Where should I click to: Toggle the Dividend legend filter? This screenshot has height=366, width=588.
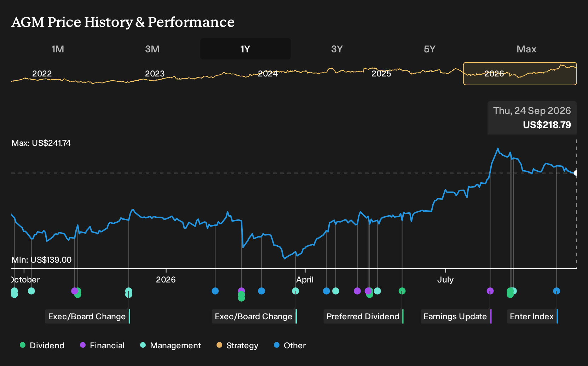point(42,345)
